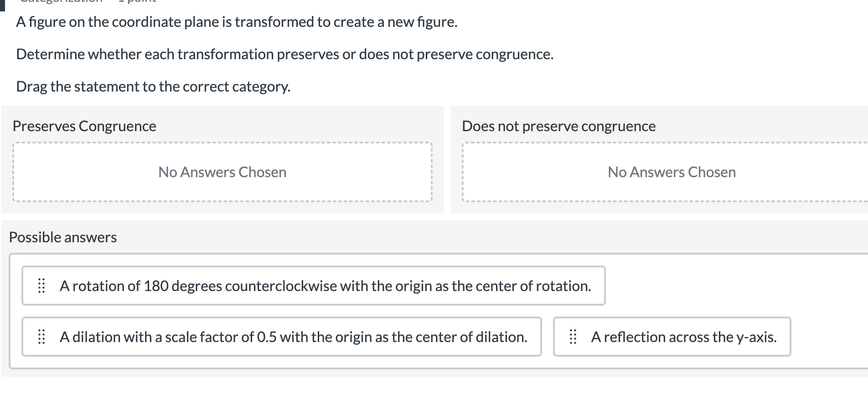The image size is (868, 394).
Task: Click the "Determine whether each transformation" instruction line
Action: (284, 54)
